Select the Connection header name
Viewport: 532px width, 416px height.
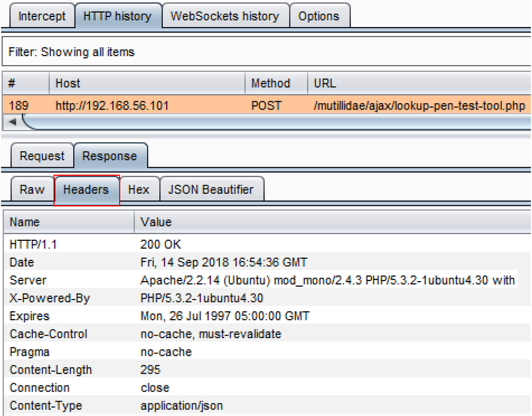(x=40, y=387)
